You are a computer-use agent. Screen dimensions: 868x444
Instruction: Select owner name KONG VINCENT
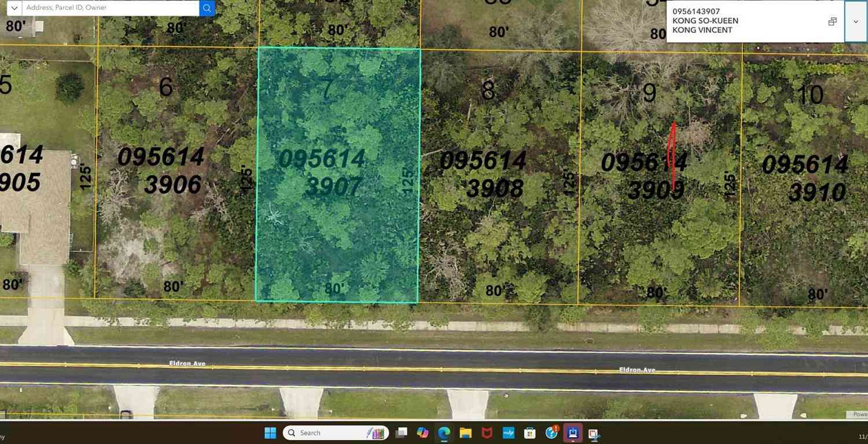point(703,30)
